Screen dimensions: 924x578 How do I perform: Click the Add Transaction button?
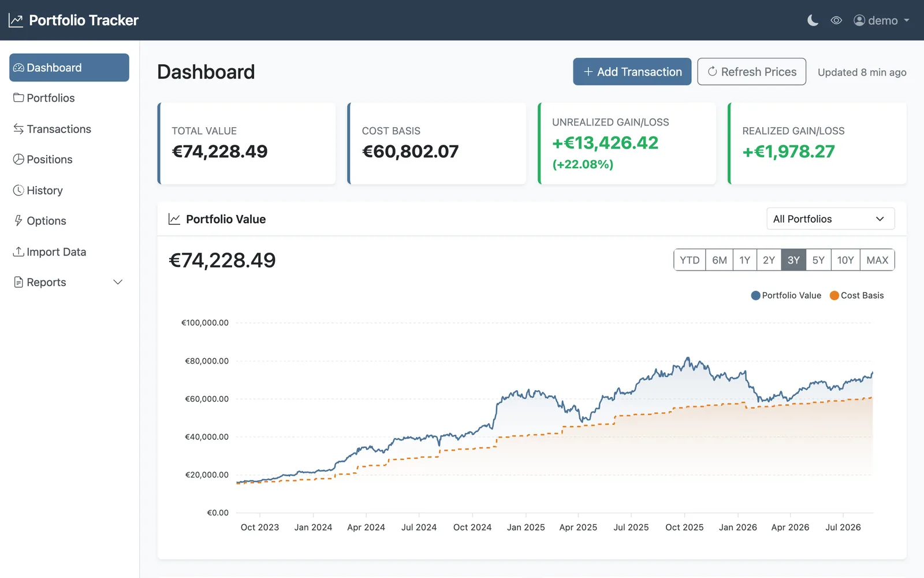pyautogui.click(x=632, y=72)
